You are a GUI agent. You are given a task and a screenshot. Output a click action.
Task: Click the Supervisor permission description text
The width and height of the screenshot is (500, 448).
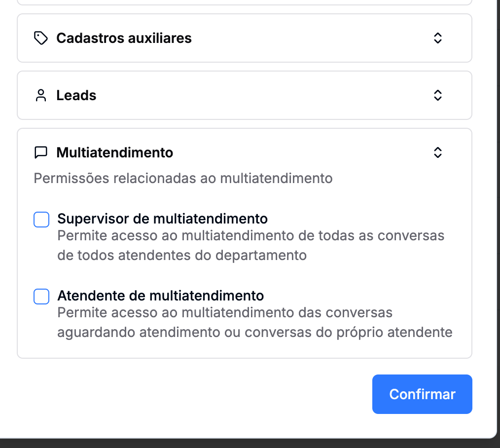pyautogui.click(x=250, y=245)
